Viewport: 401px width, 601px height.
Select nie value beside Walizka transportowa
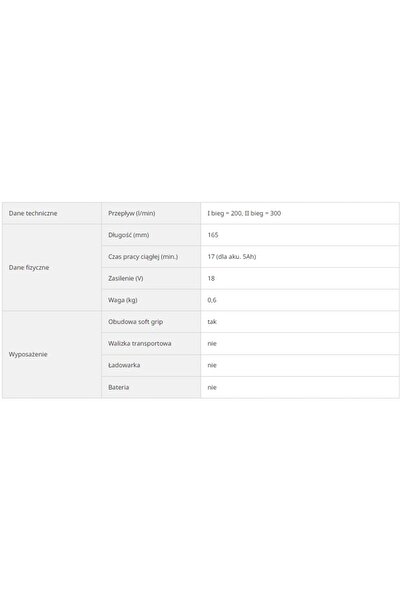[x=212, y=343]
